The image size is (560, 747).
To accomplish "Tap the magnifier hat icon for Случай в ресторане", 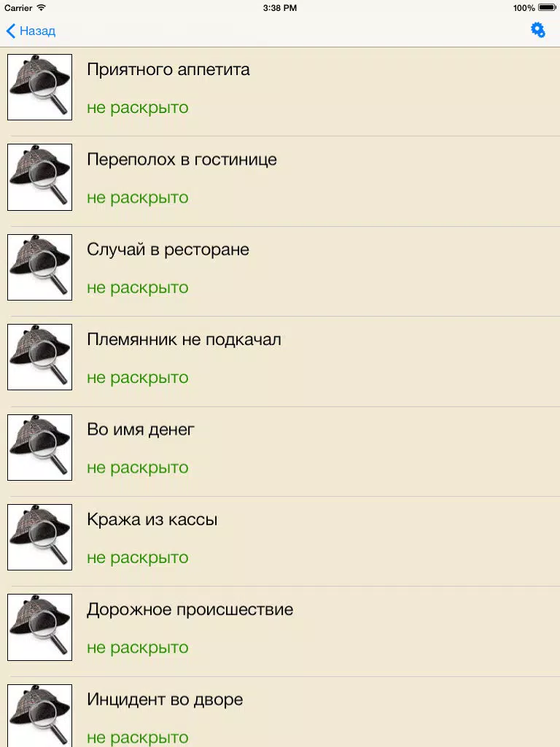I will point(40,267).
